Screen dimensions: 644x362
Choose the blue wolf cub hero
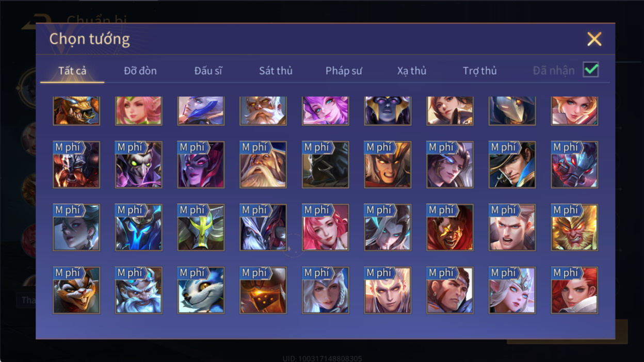tap(201, 290)
